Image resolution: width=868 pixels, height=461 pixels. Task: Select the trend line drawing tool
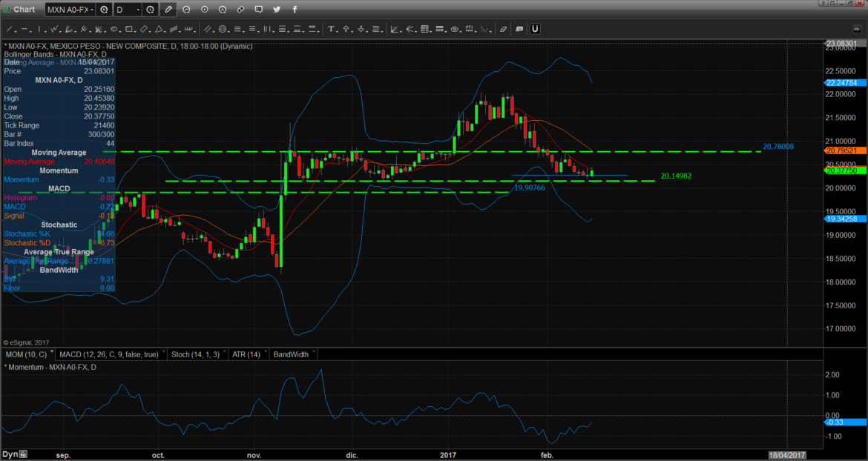tap(10, 29)
